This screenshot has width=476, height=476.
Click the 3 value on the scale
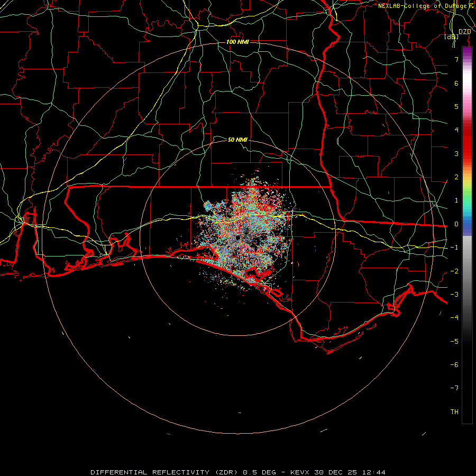(456, 153)
